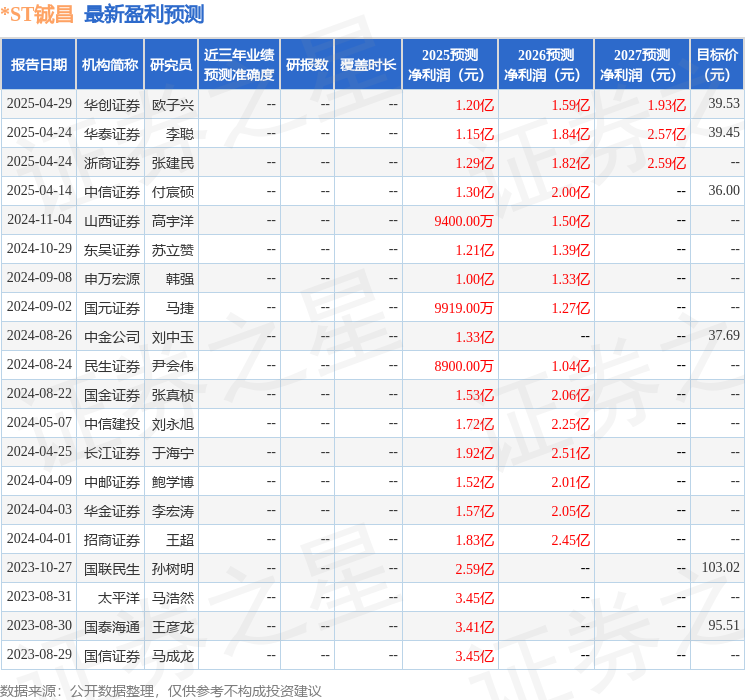The width and height of the screenshot is (745, 700).
Task: Click analyst name 欧子兴
Action: click(x=173, y=105)
